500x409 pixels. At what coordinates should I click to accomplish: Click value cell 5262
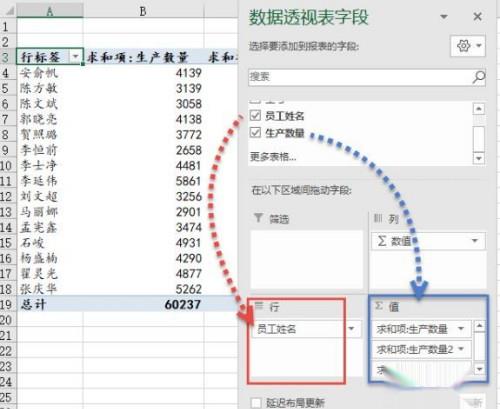[143, 289]
